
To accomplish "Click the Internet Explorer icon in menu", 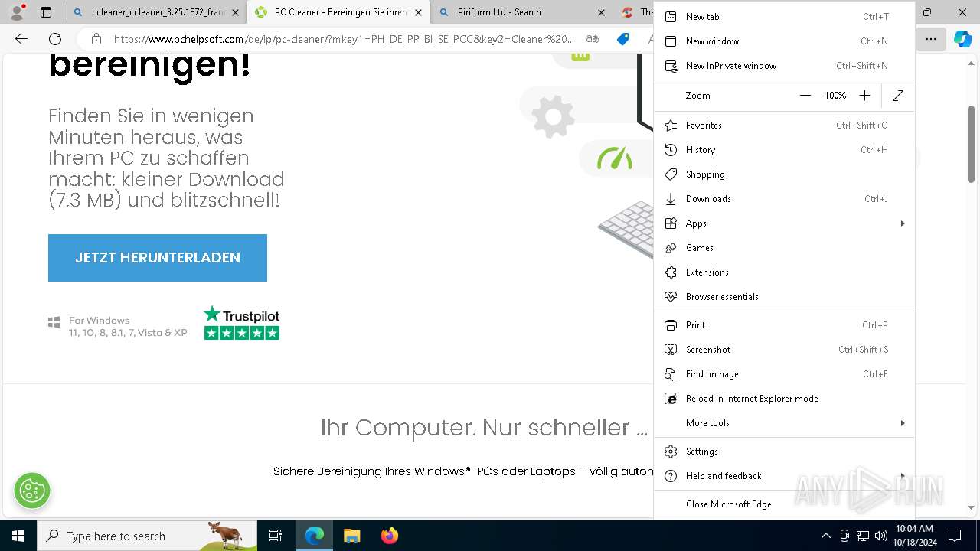I will (x=671, y=399).
